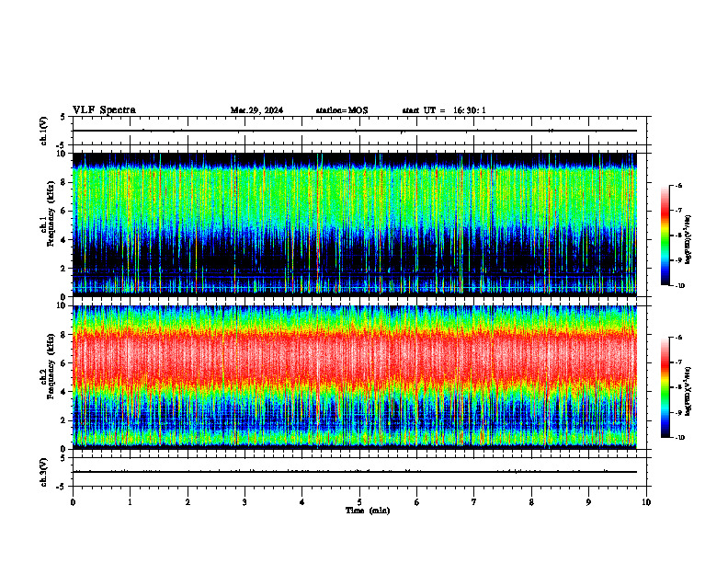Image resolution: width=728 pixels, height=563 pixels.
Task: Click the "ch.1(V)" axis label
Action: (x=44, y=131)
